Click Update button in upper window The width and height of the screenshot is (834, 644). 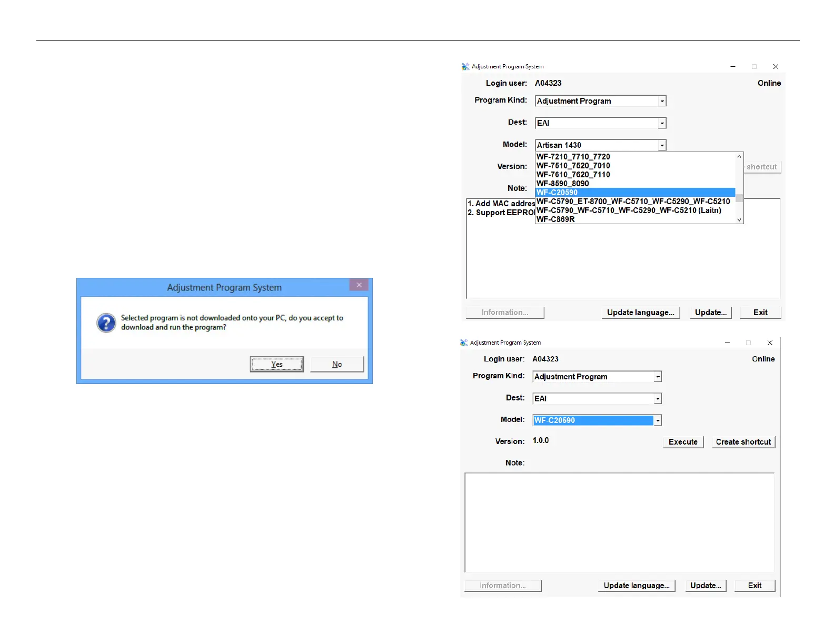click(x=711, y=313)
